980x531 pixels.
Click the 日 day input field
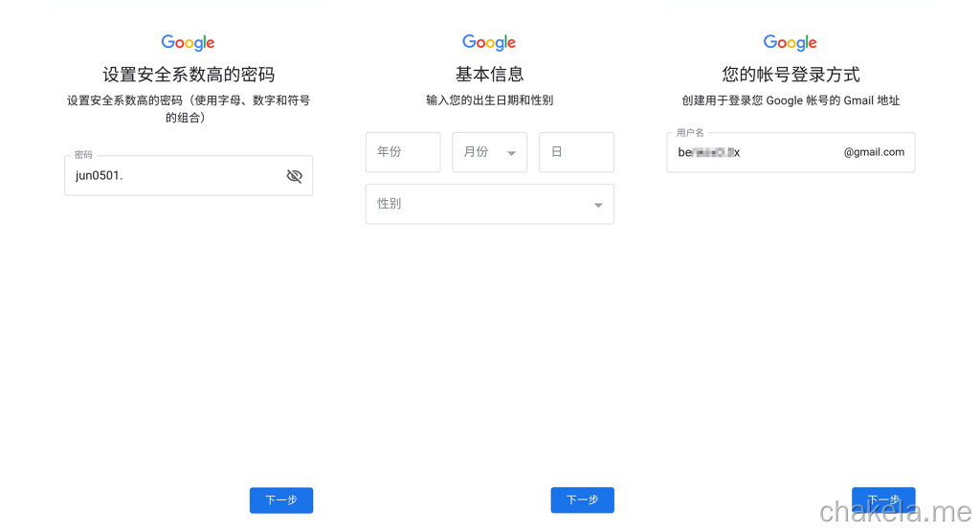[x=576, y=152]
